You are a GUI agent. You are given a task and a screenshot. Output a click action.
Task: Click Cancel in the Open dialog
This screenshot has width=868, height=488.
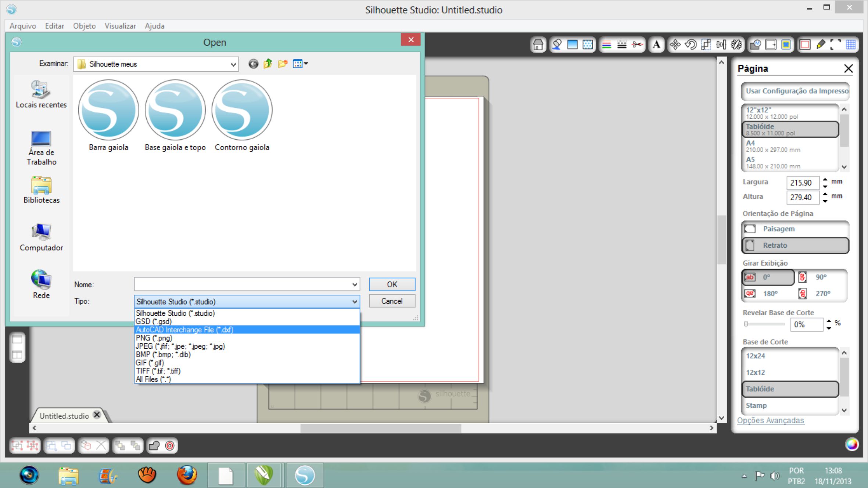(392, 301)
